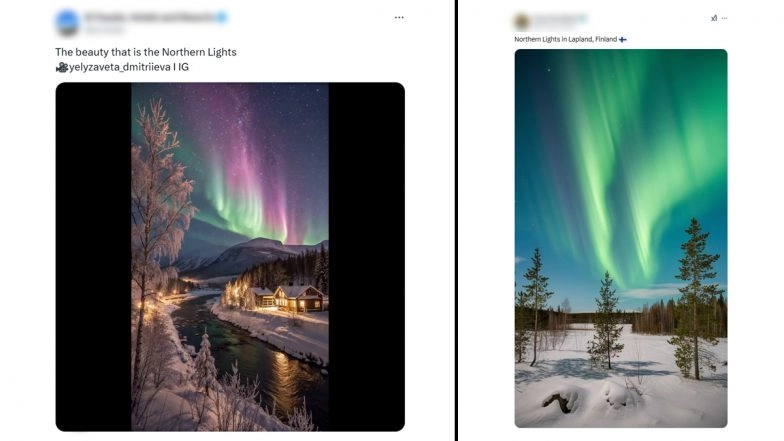This screenshot has height=441, width=784.
Task: Click the camera emoji before yelyzaveta_dmitriieva
Action: tap(61, 67)
